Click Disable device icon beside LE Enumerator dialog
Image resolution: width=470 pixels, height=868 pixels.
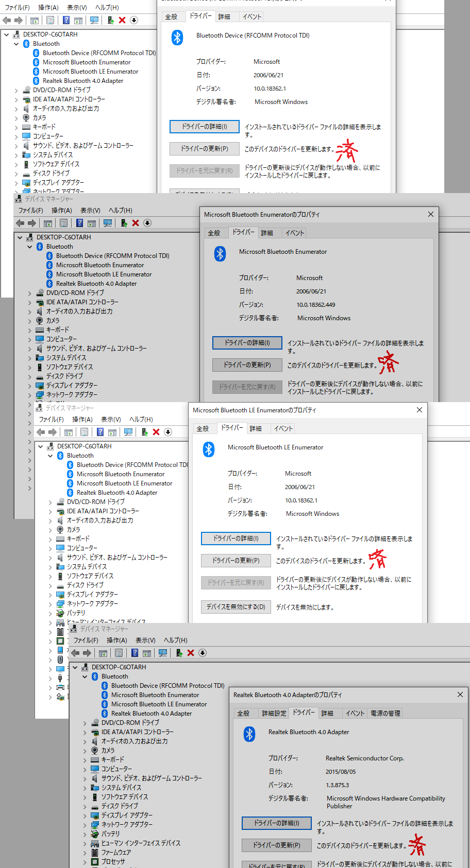click(168, 432)
